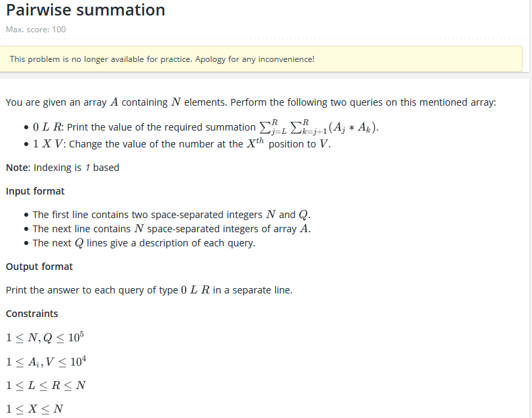Click the bullet mentioning integers N and Q
The height and width of the screenshot is (418, 532).
(x=172, y=215)
